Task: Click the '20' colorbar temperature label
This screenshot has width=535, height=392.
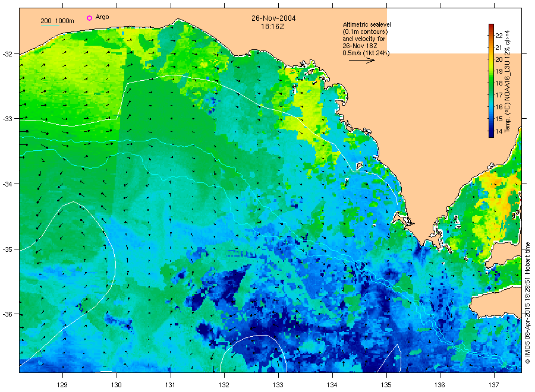Action: tap(499, 59)
